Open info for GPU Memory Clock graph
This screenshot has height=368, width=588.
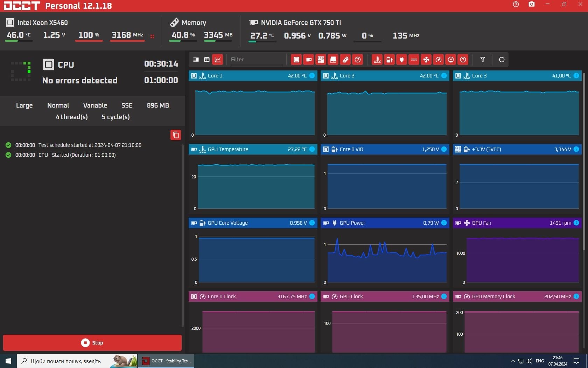tap(576, 297)
